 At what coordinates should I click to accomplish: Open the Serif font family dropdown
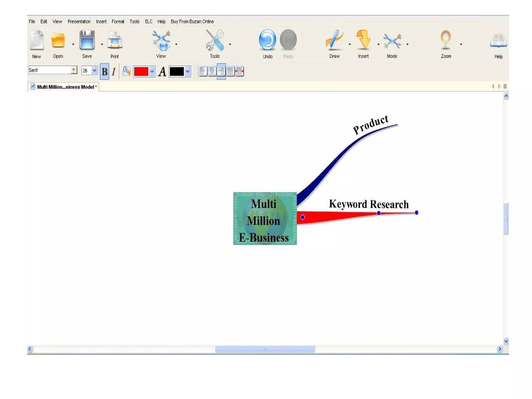pyautogui.click(x=74, y=70)
